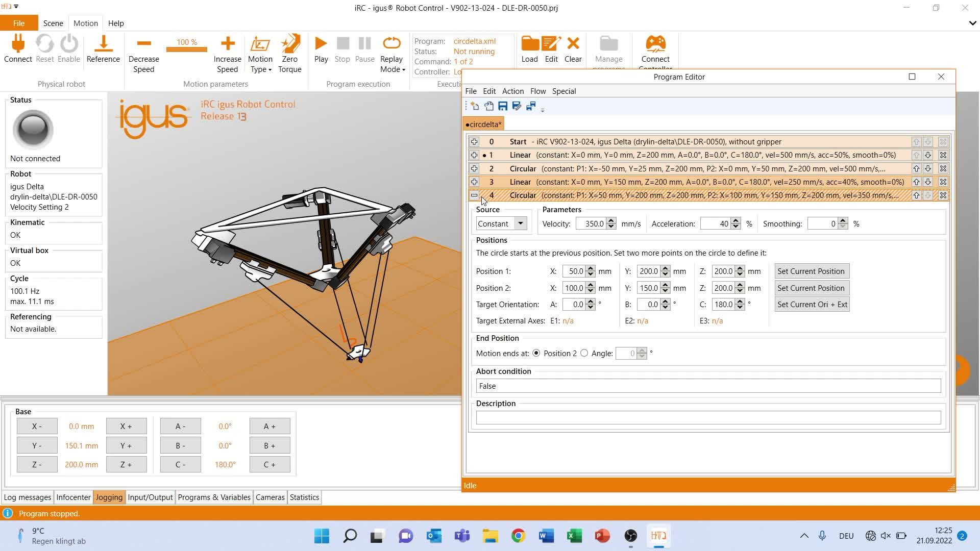
Task: Move command 3 Linear up
Action: click(916, 182)
